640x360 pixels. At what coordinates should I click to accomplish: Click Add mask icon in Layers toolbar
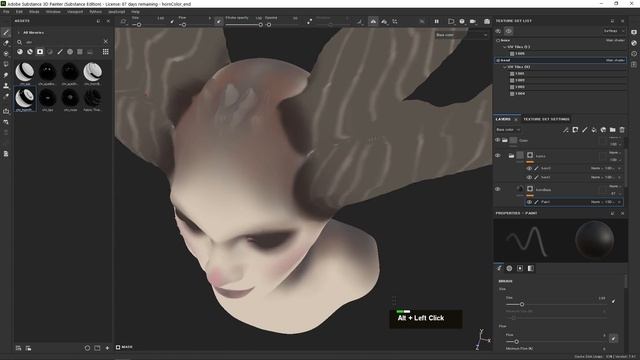point(575,130)
